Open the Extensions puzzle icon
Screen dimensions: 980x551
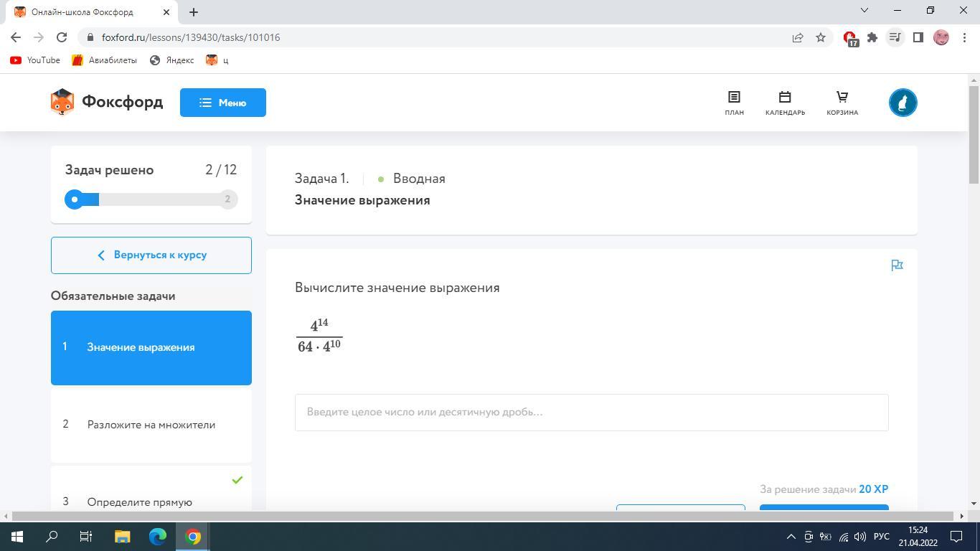click(x=872, y=37)
